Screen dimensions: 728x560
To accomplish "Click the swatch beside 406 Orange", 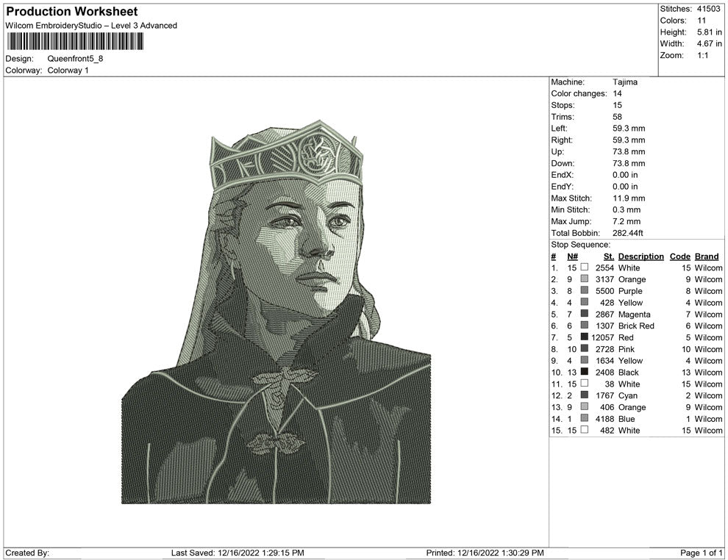I will tap(585, 406).
